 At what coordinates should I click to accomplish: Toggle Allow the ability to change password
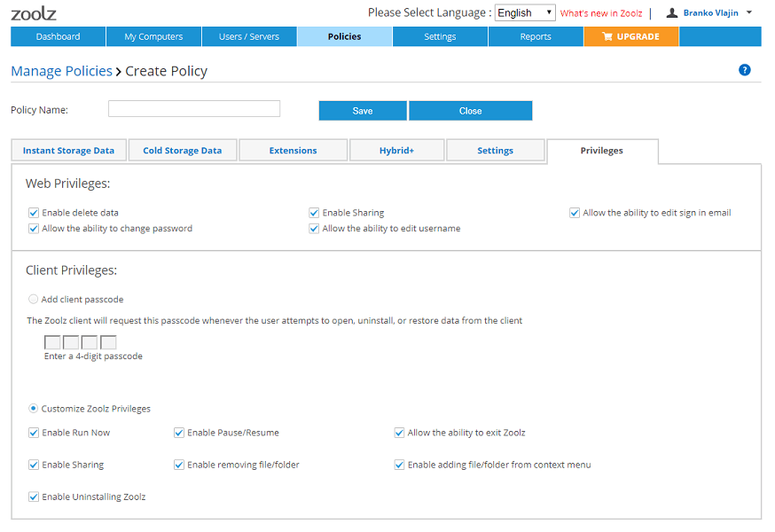click(x=34, y=229)
